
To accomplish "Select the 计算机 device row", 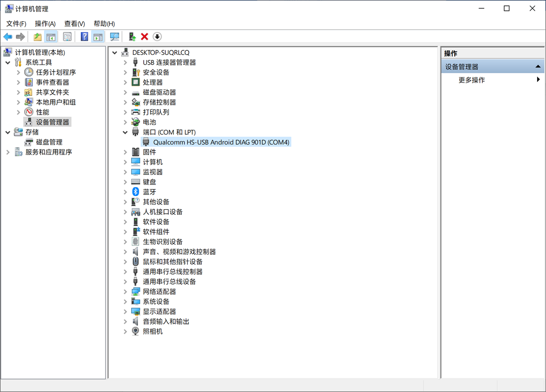I will click(153, 162).
